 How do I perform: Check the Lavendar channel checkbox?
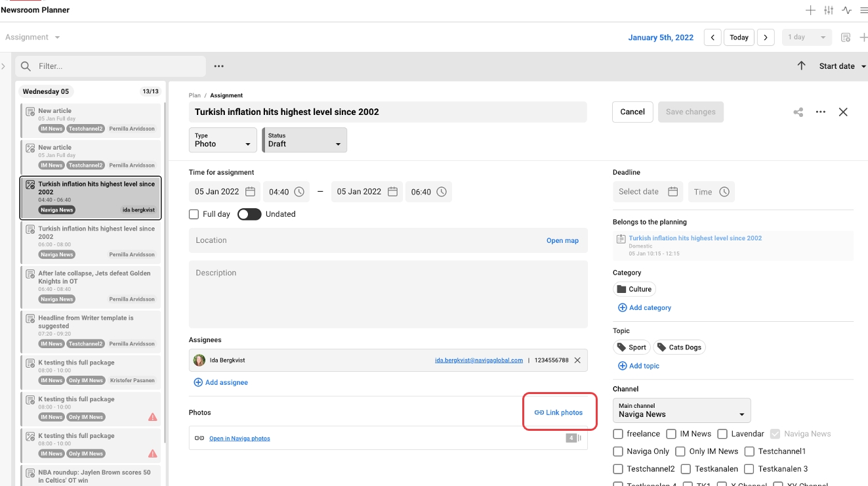(x=722, y=433)
